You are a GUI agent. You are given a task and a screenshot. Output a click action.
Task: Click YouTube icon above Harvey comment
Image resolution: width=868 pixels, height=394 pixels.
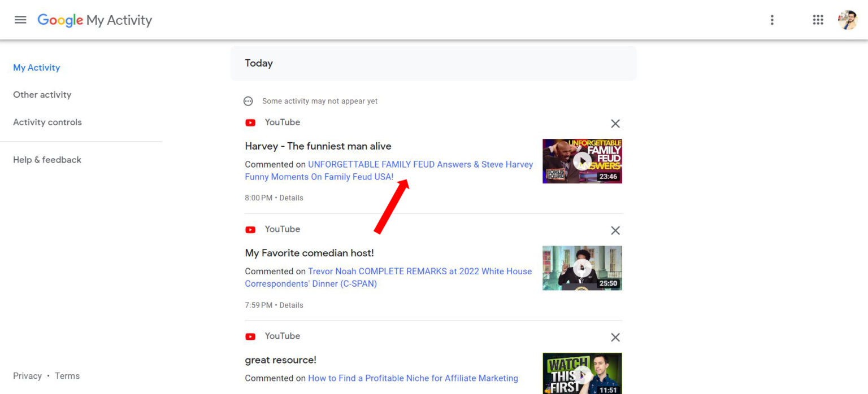[x=250, y=122]
